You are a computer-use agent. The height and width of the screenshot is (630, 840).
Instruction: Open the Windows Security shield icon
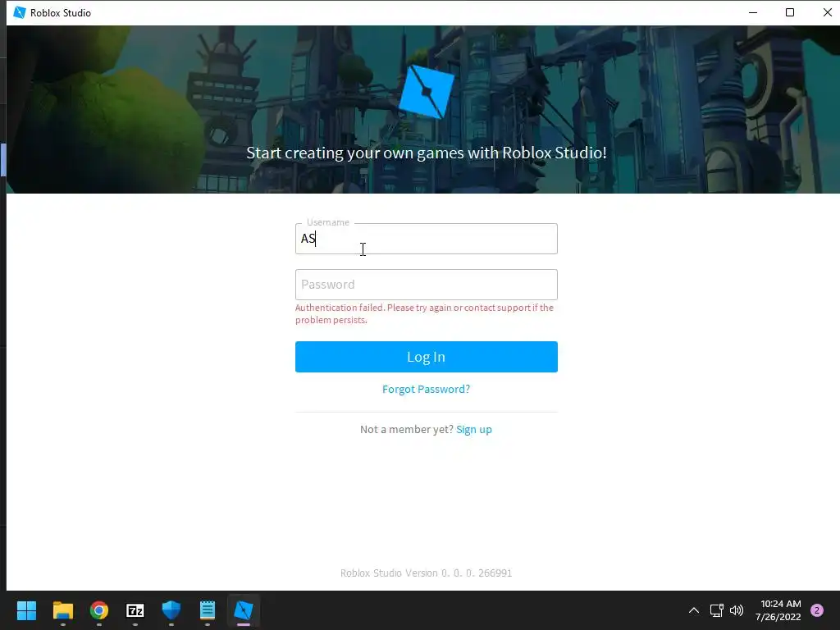(x=171, y=610)
